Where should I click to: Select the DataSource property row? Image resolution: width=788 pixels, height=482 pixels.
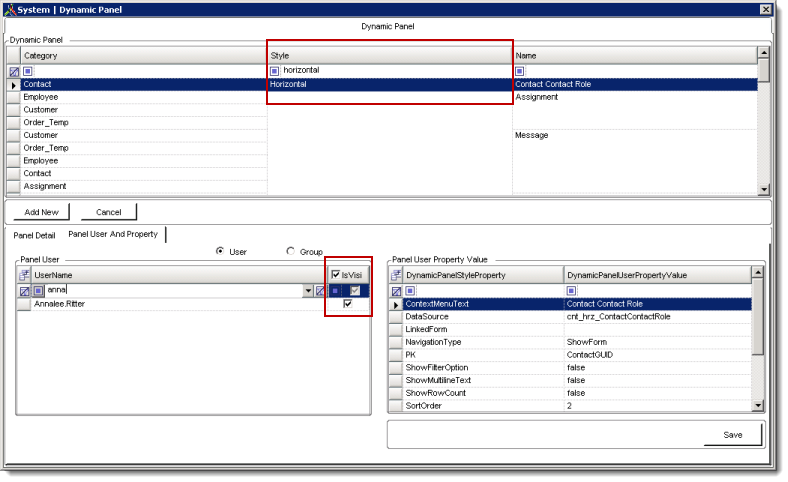pyautogui.click(x=480, y=316)
